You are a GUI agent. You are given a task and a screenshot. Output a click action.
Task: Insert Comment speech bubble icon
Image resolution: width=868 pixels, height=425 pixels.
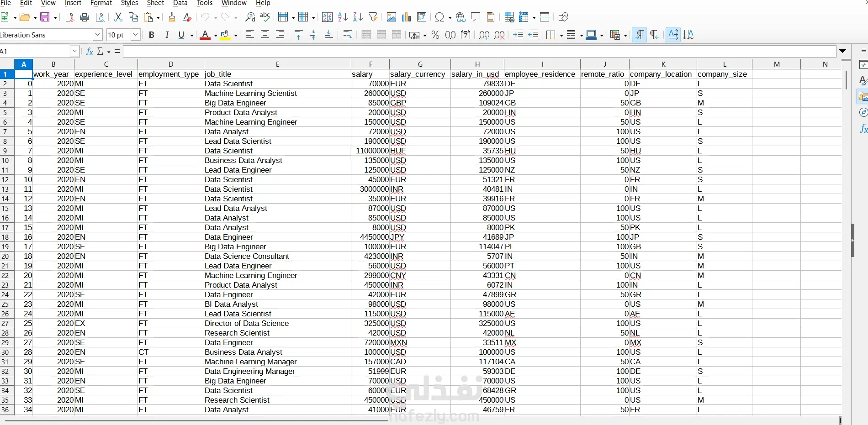tap(476, 17)
